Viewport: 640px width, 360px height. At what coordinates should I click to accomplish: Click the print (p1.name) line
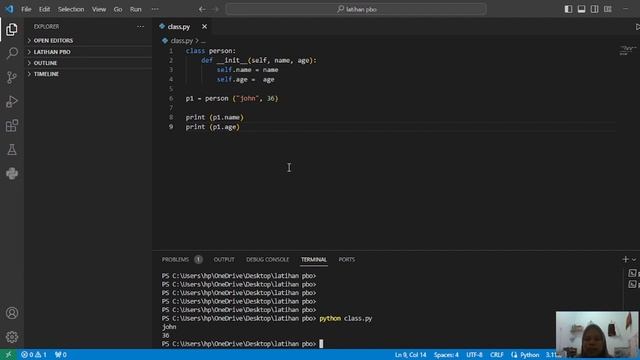pyautogui.click(x=214, y=118)
